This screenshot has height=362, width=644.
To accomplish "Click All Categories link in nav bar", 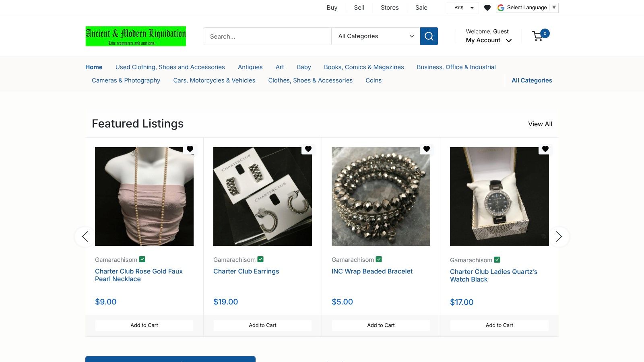I will coord(532,80).
